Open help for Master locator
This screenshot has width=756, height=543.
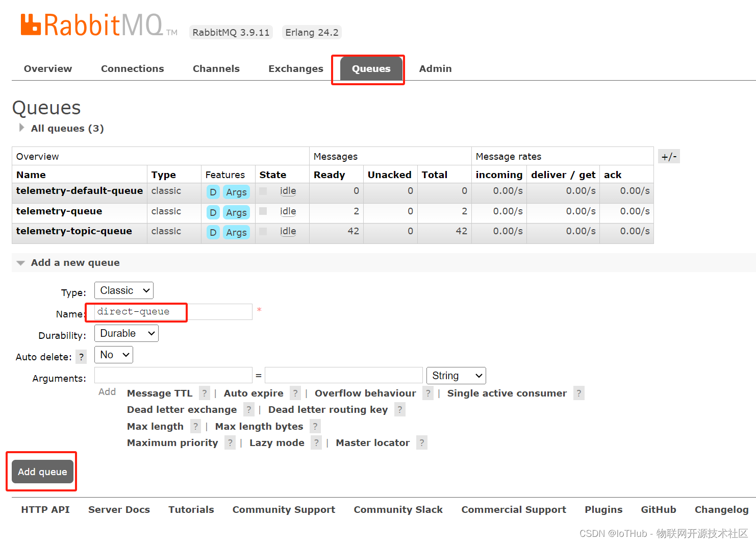tap(422, 442)
